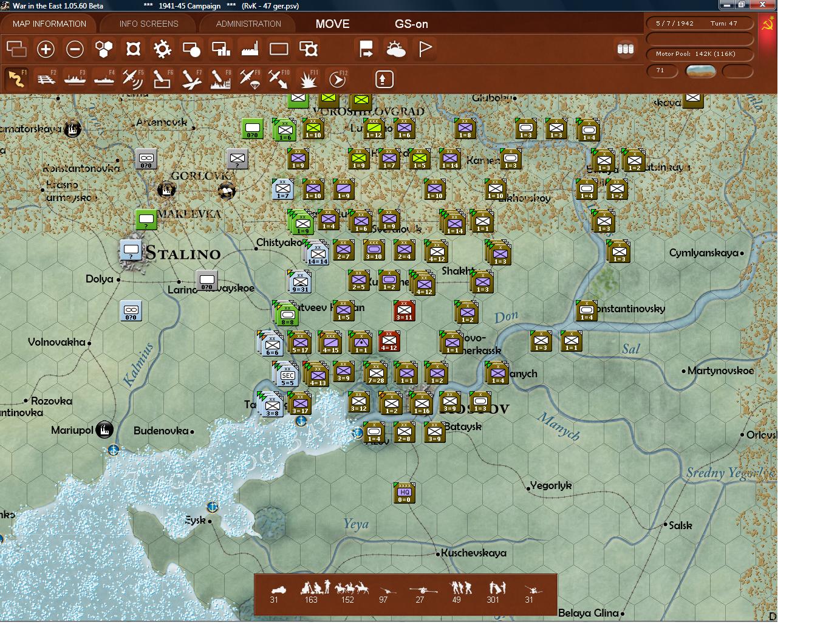Viewport: 840px width, 630px height.
Task: Switch to F2 rail movement mode
Action: pyautogui.click(x=46, y=79)
